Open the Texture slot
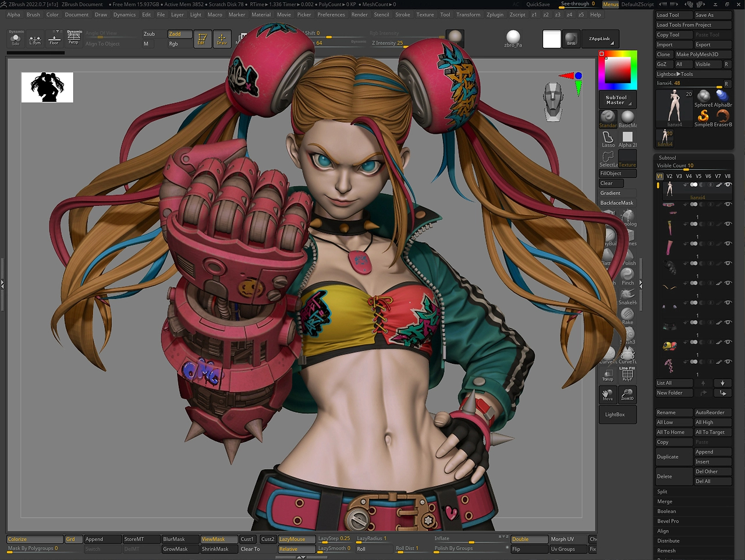Screen dimensions: 745x560 (627, 159)
